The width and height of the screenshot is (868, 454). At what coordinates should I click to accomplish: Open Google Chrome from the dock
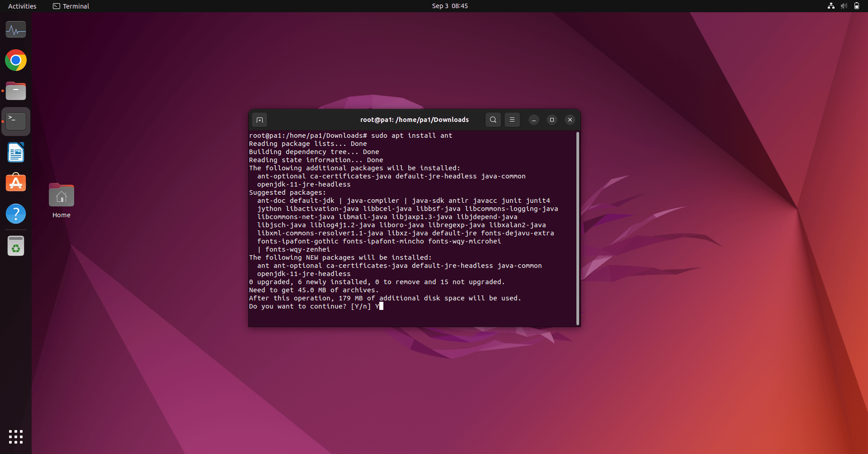coord(15,60)
